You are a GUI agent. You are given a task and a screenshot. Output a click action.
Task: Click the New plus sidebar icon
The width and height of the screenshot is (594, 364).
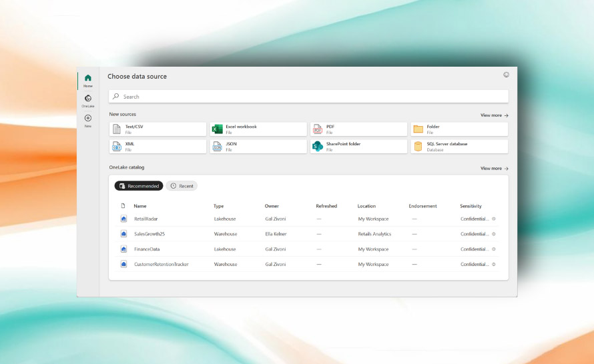tap(88, 118)
